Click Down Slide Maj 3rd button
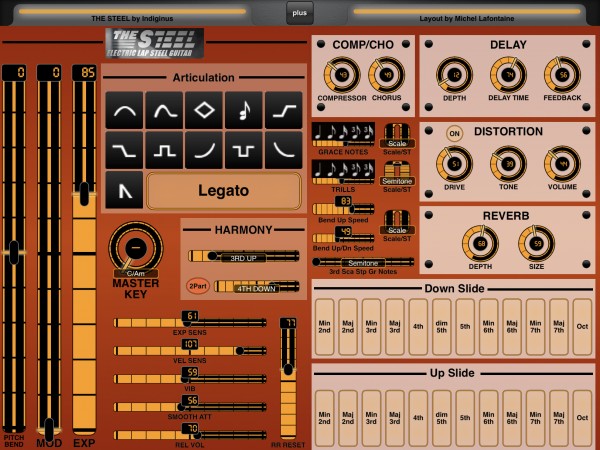Viewport: 600px width, 450px height. point(395,327)
